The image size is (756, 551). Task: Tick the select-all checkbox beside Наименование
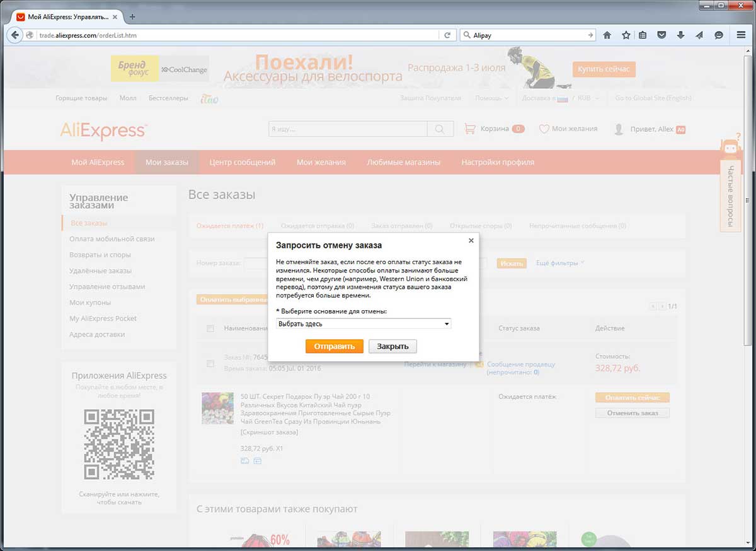click(210, 328)
